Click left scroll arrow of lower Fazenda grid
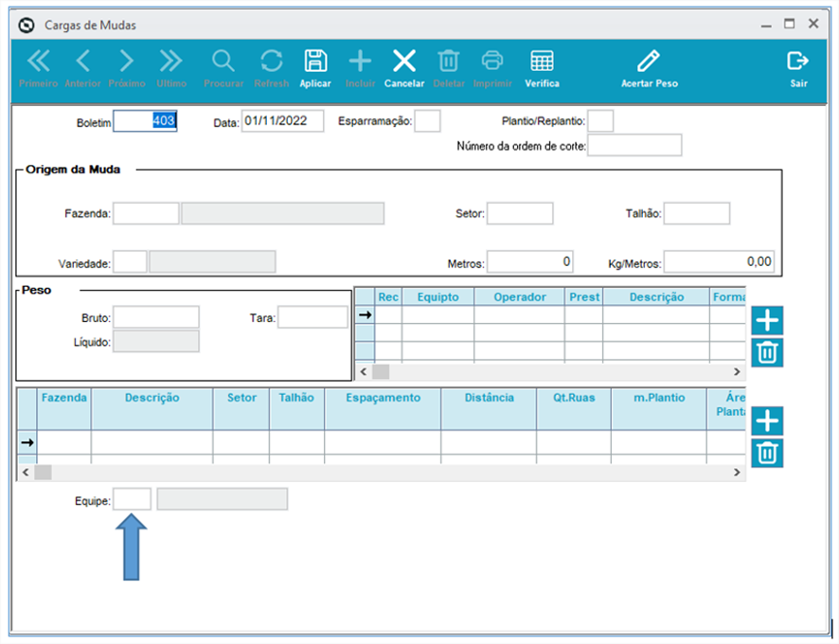This screenshot has width=839, height=644. pos(26,473)
